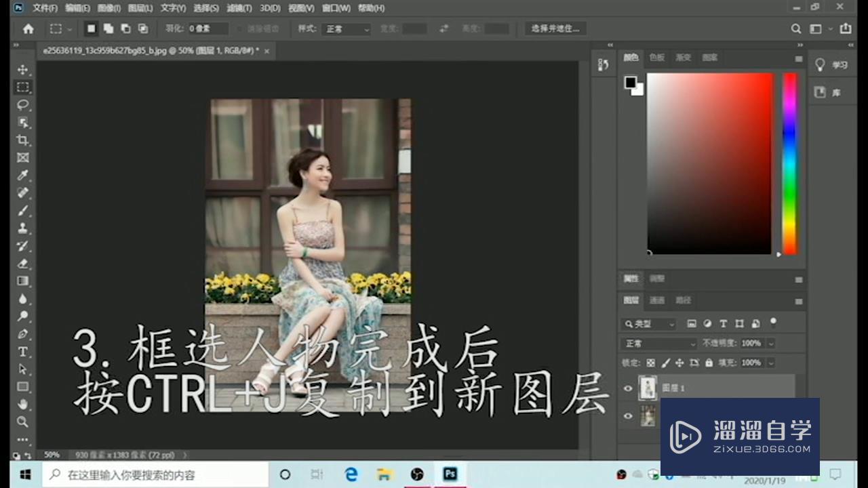Select the Object Selection tool
868x488 pixels.
point(23,123)
